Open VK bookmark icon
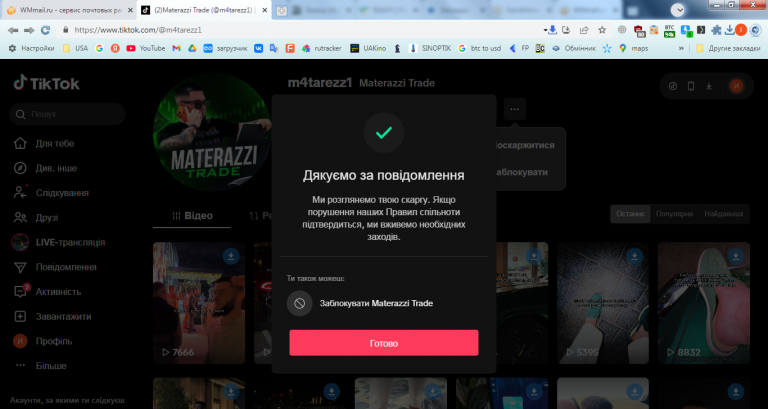Screen dimensions: 768x409 tap(258, 48)
